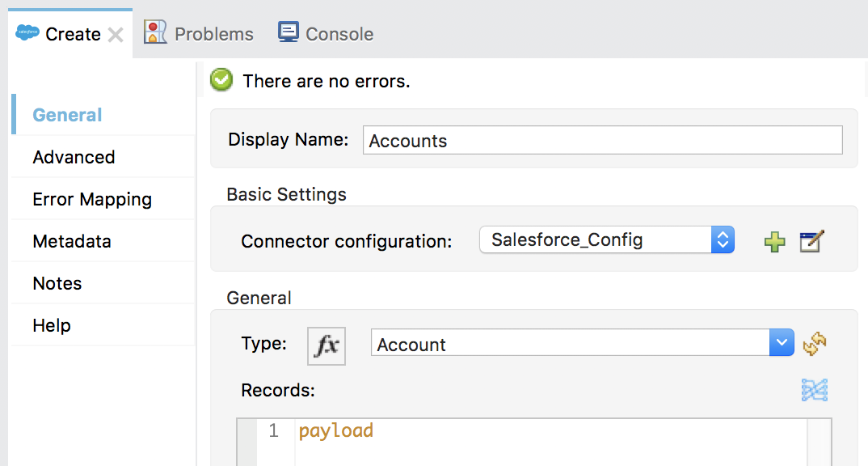The width and height of the screenshot is (868, 466).
Task: Click the 'There are no errors.' message
Action: click(327, 82)
